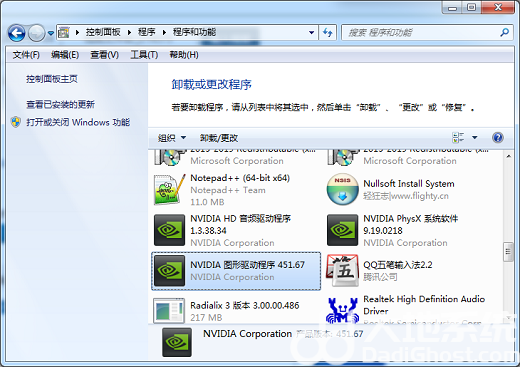This screenshot has height=367, width=520.
Task: Open the 查看(V) menu
Action: tap(105, 55)
